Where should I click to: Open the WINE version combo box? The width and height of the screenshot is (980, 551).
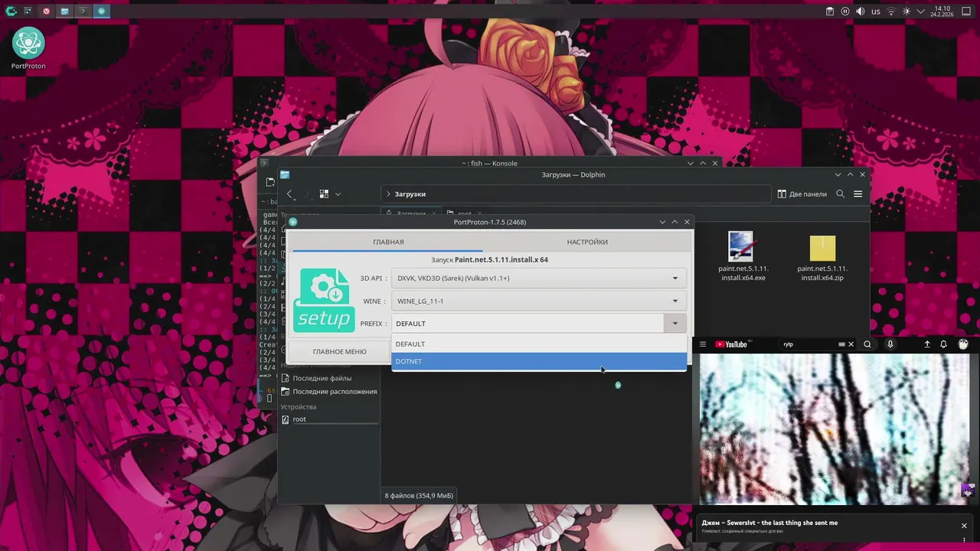coord(538,301)
